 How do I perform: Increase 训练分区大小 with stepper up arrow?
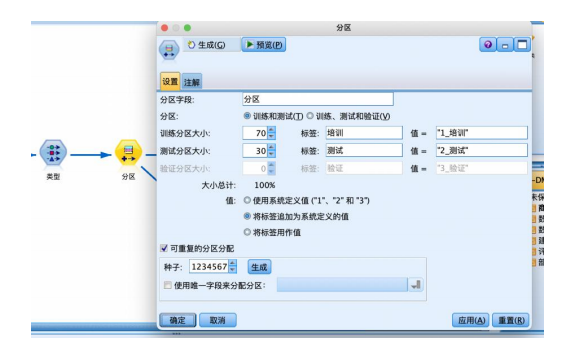click(272, 130)
